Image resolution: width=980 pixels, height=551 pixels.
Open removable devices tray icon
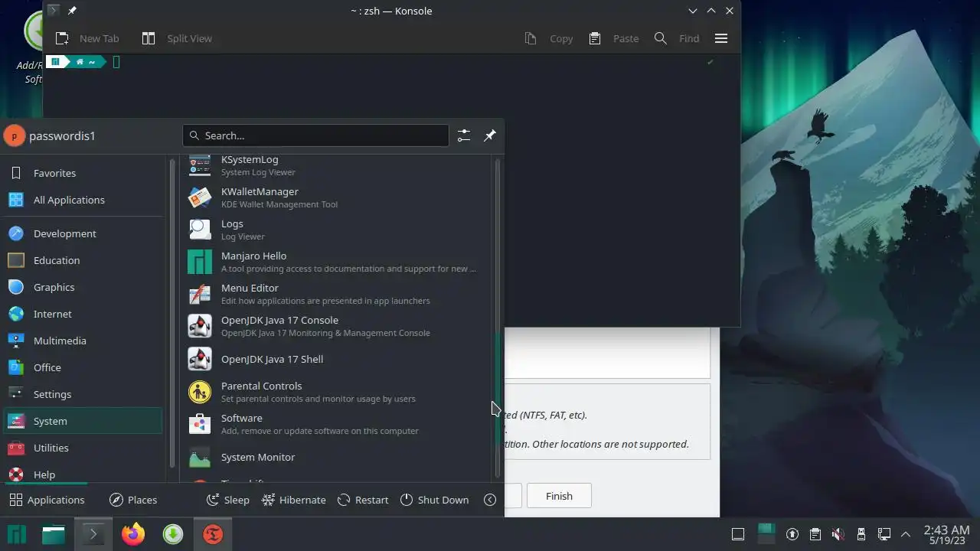[x=861, y=534]
